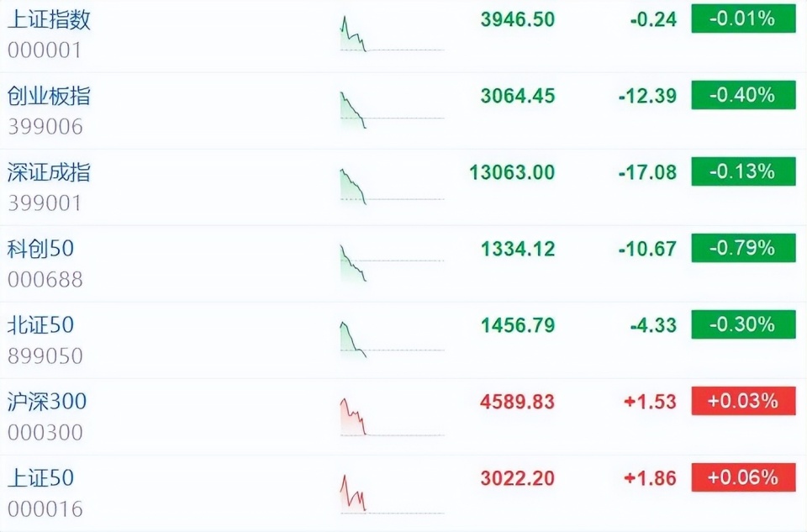The height and width of the screenshot is (532, 807).
Task: Click the 3946.50 index price
Action: pyautogui.click(x=518, y=19)
